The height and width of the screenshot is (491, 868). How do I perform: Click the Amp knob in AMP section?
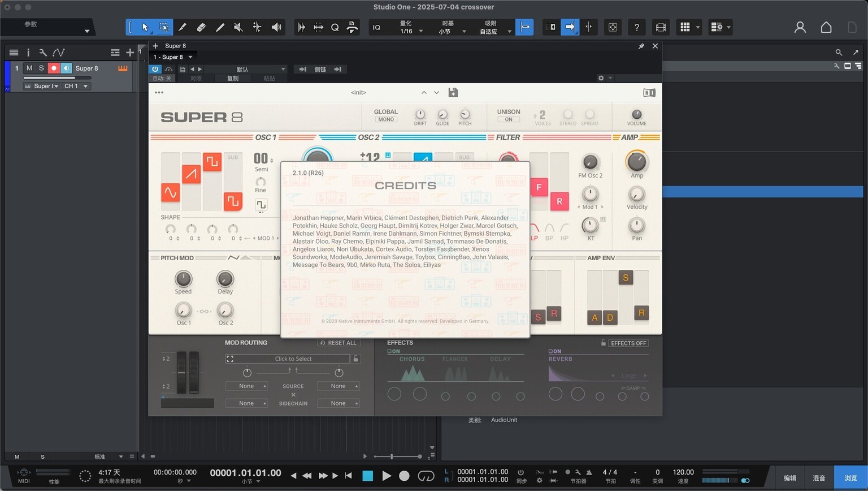(x=637, y=162)
